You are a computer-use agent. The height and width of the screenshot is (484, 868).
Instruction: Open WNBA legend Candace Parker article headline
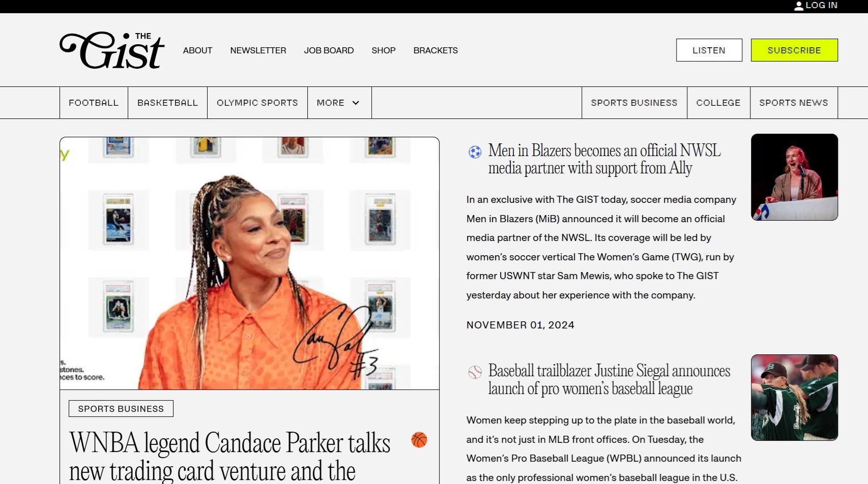pyautogui.click(x=230, y=457)
